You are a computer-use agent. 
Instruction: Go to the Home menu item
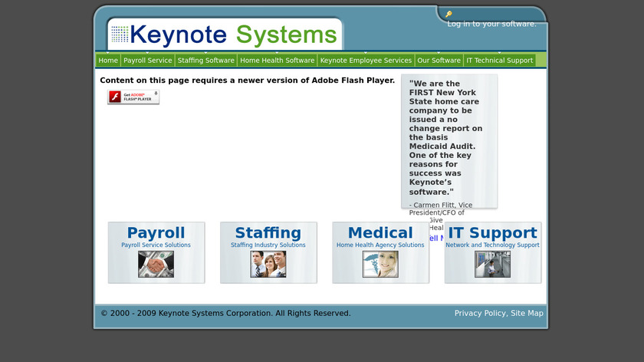coord(108,61)
